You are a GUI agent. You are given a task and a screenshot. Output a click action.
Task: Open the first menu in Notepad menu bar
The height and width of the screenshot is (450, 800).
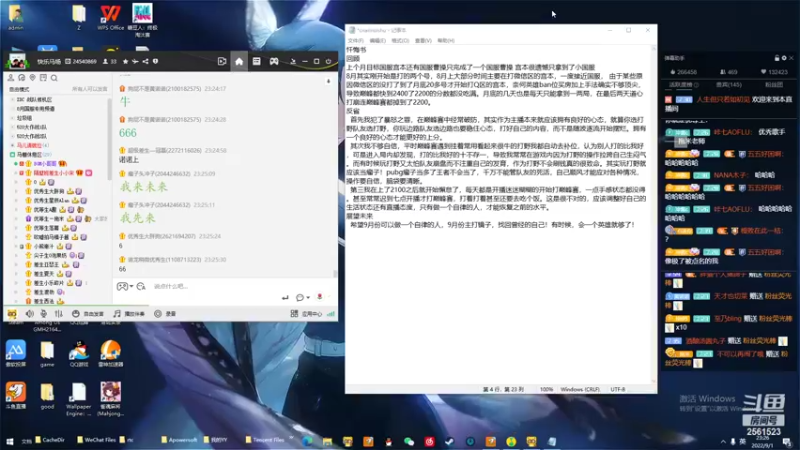point(356,40)
